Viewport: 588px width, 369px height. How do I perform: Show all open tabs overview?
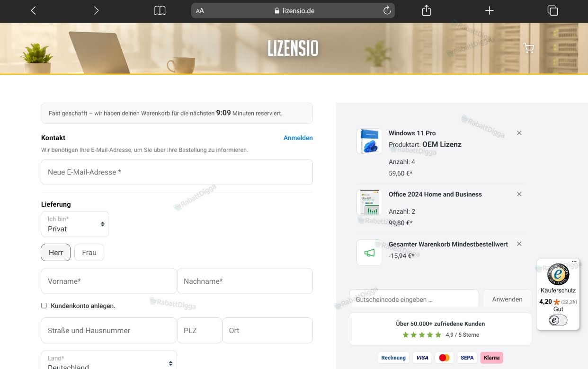(552, 10)
